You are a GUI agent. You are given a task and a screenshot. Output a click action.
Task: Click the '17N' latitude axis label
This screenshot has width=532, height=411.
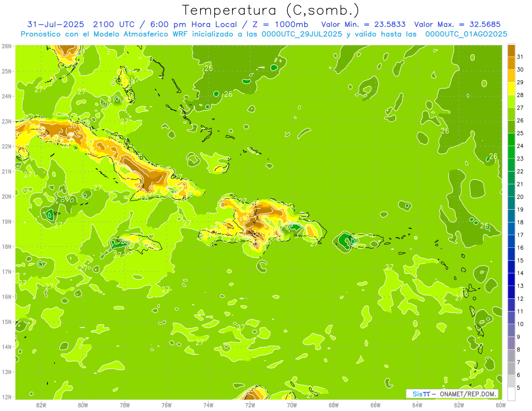coord(6,271)
